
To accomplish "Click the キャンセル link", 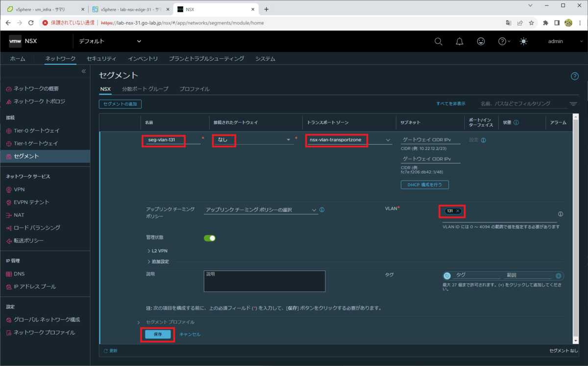I will pyautogui.click(x=190, y=334).
